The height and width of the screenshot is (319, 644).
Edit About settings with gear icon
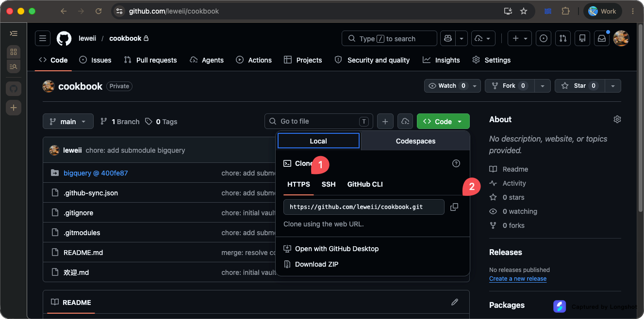point(617,119)
